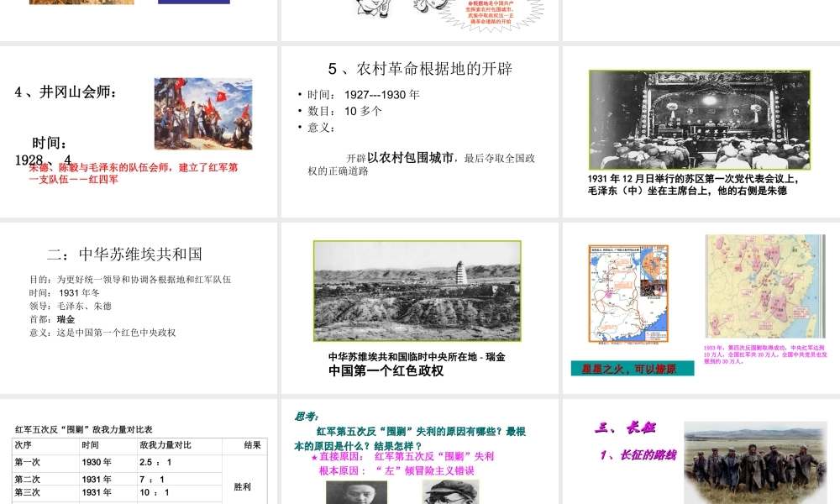Screen dimensions: 840x504
Task: Click the orange-bordered route map
Action: coord(628,293)
